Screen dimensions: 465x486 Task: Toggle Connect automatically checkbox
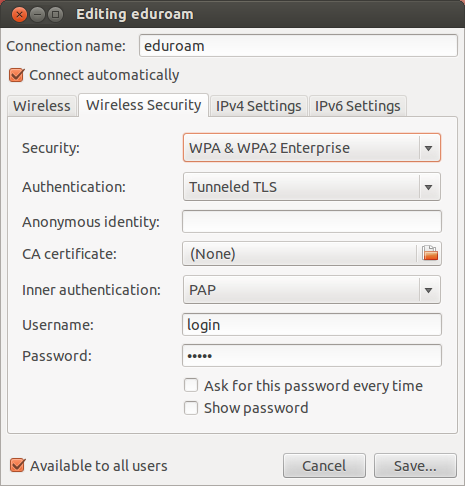(x=16, y=75)
